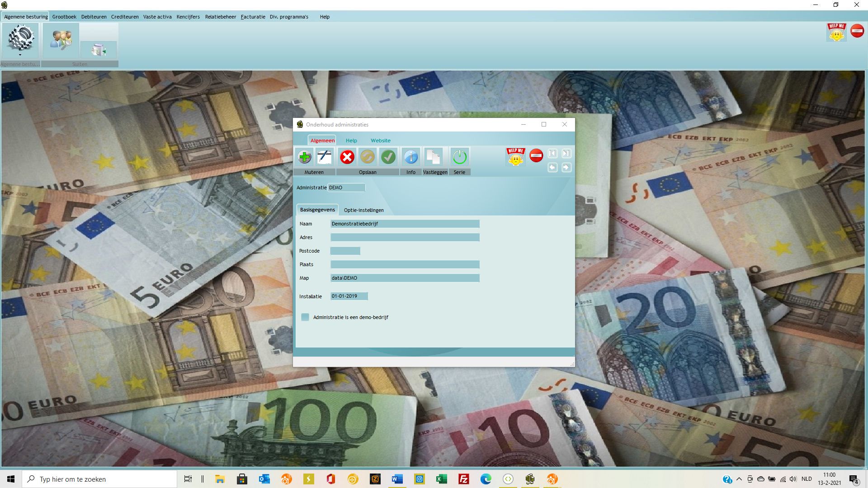Click the users Suiten icon
The width and height of the screenshot is (868, 488).
pos(61,40)
